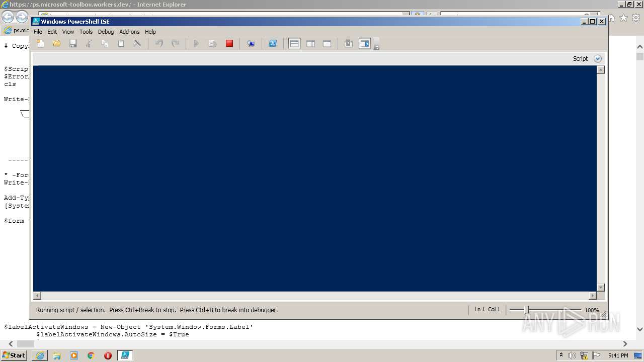
Task: Stop the running script with the red square
Action: click(229, 44)
